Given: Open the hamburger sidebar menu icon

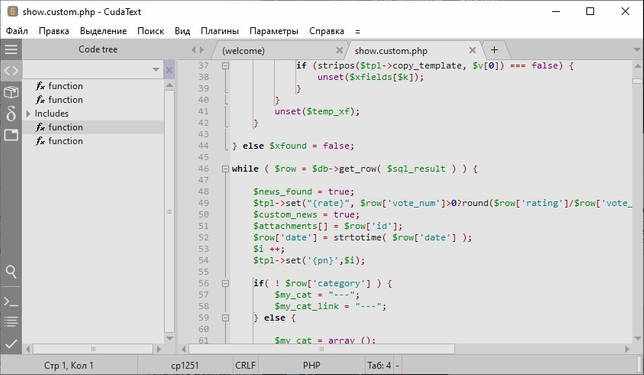Looking at the screenshot, I should coord(11,50).
